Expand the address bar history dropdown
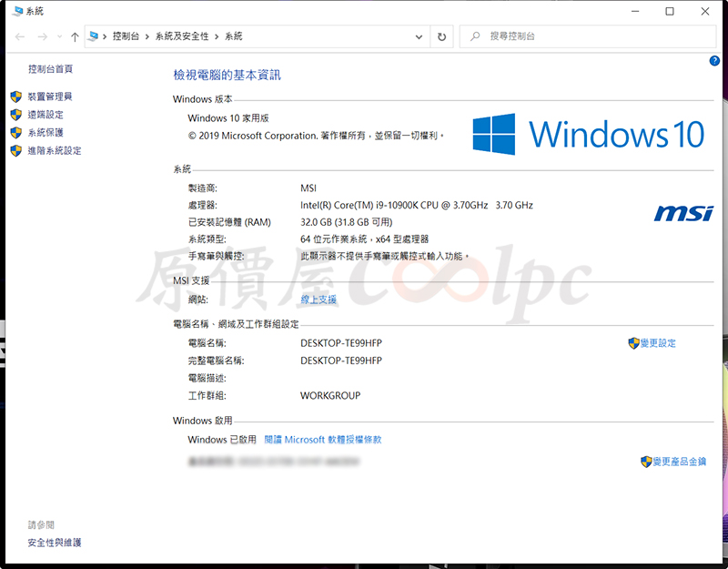 tap(419, 36)
